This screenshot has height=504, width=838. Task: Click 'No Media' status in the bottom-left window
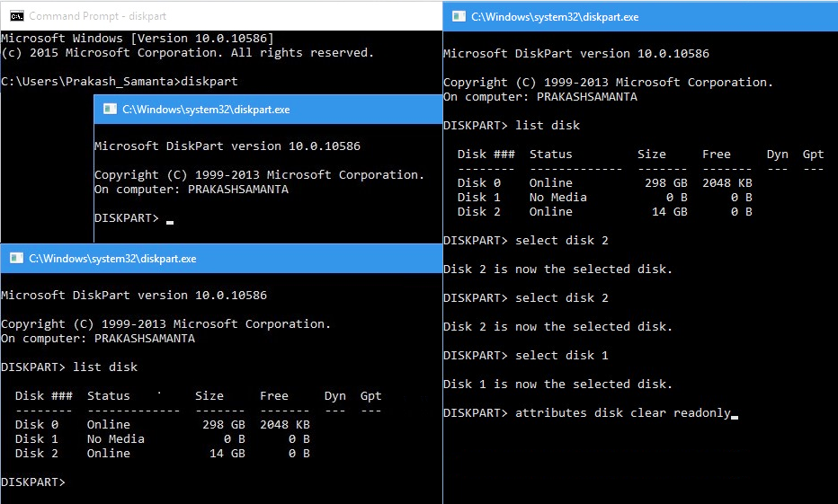(116, 438)
